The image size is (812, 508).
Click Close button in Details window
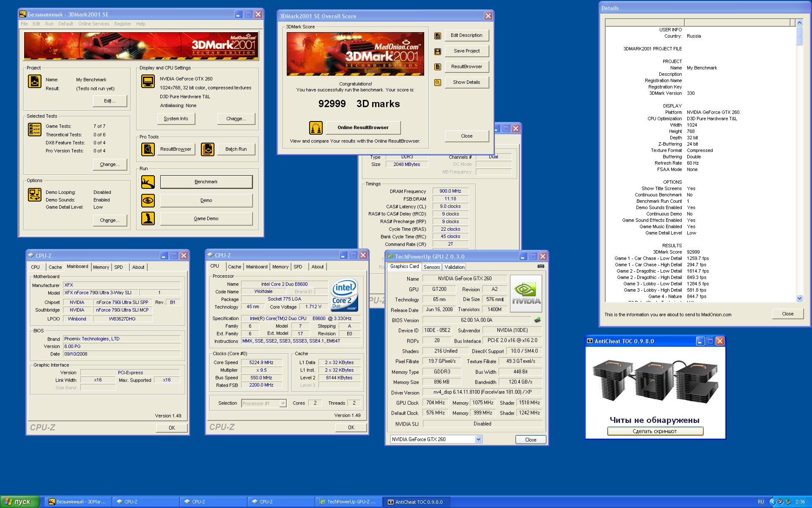pos(787,314)
